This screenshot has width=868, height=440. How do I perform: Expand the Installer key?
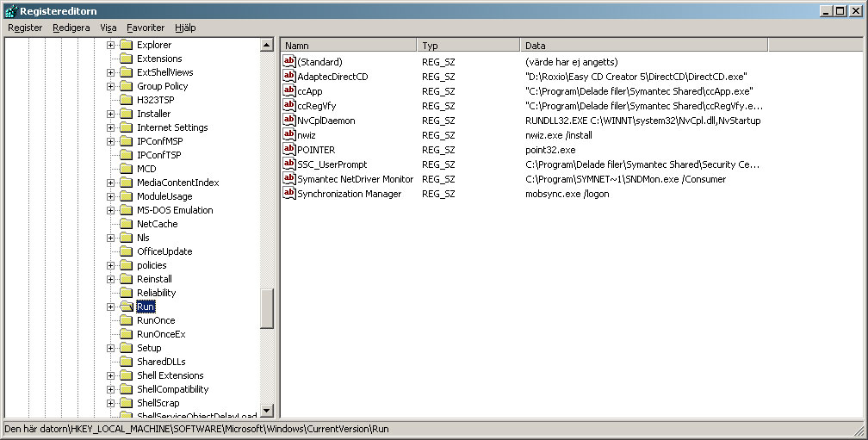(x=111, y=114)
